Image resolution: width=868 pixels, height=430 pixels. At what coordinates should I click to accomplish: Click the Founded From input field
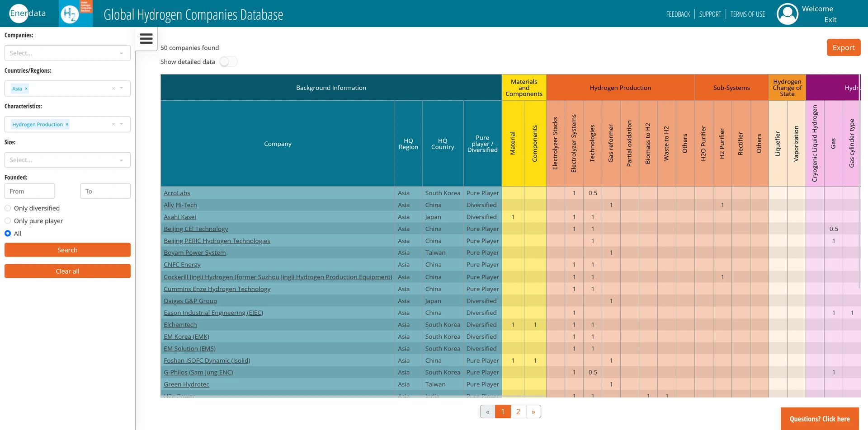pyautogui.click(x=30, y=191)
